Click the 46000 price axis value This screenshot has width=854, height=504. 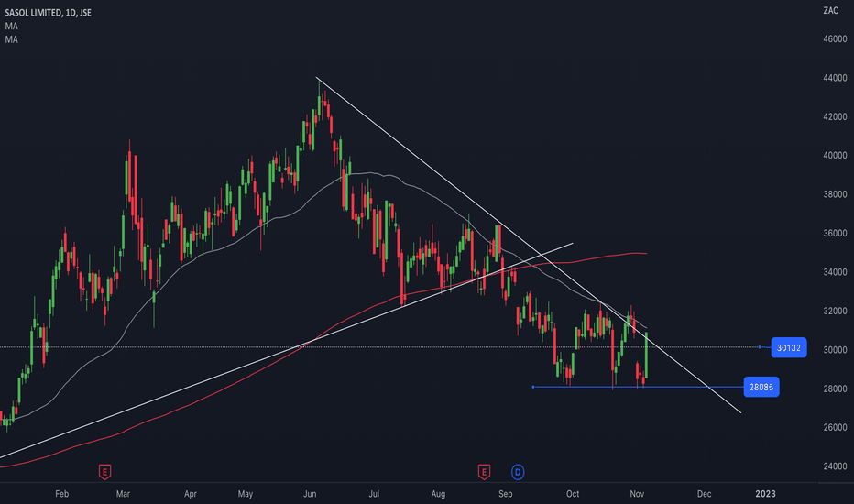pos(835,39)
